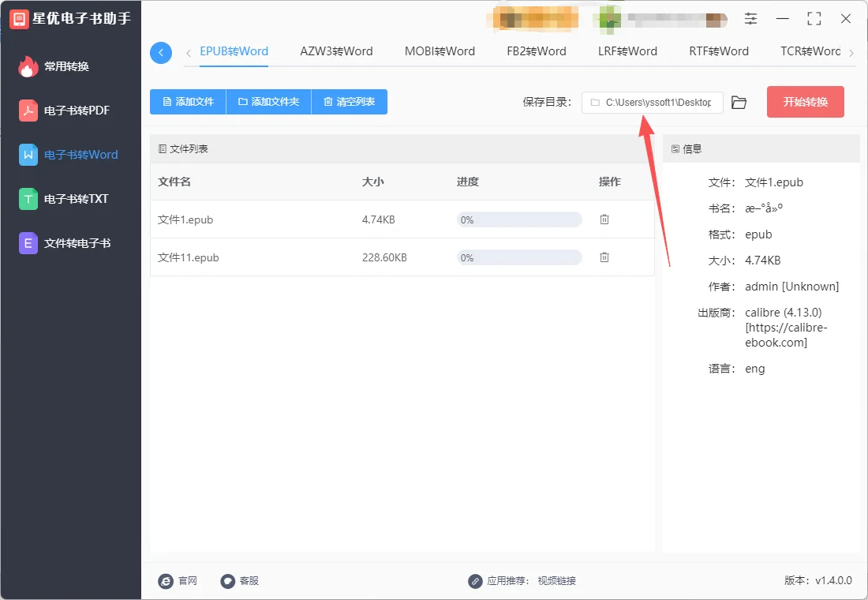Open the browse folder icon beside save path
Image resolution: width=868 pixels, height=600 pixels.
tap(739, 103)
